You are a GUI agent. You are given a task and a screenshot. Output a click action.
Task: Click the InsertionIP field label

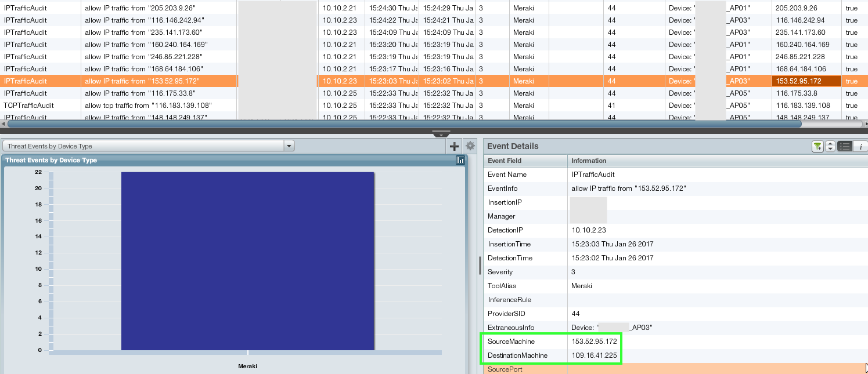[505, 202]
